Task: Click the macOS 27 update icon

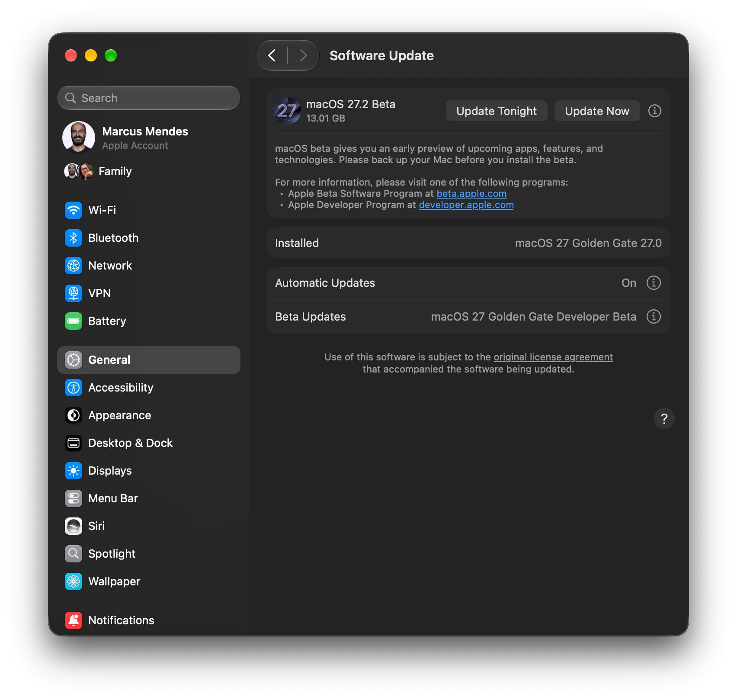Action: click(287, 111)
